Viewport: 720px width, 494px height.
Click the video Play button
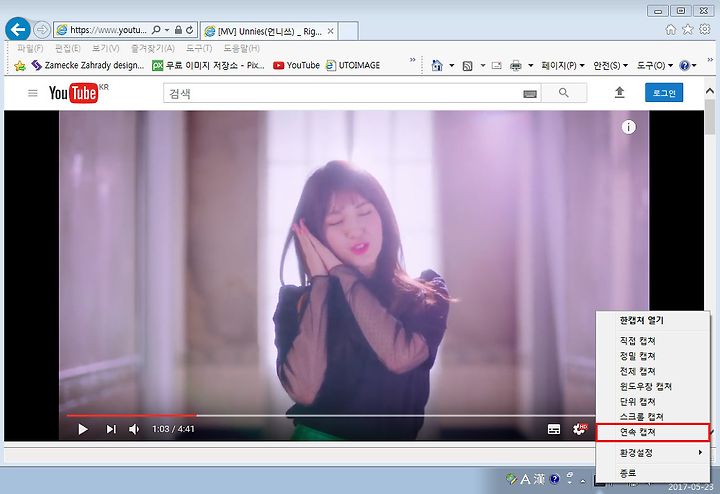point(83,429)
